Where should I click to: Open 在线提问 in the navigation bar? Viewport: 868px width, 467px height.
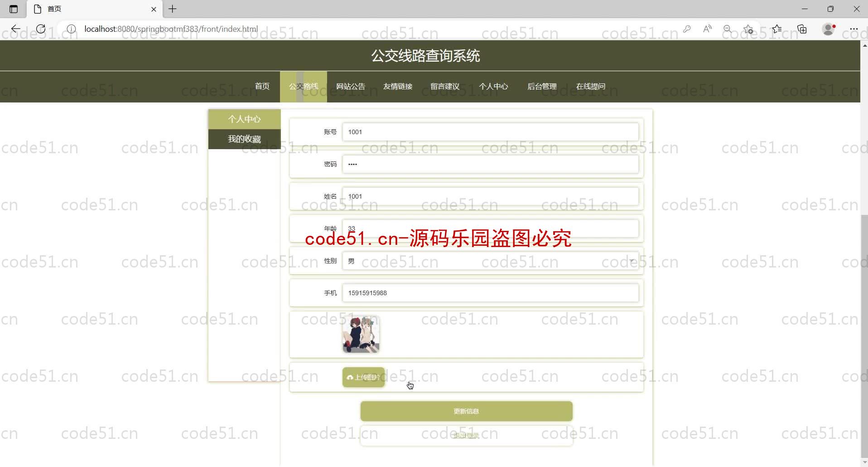point(591,86)
